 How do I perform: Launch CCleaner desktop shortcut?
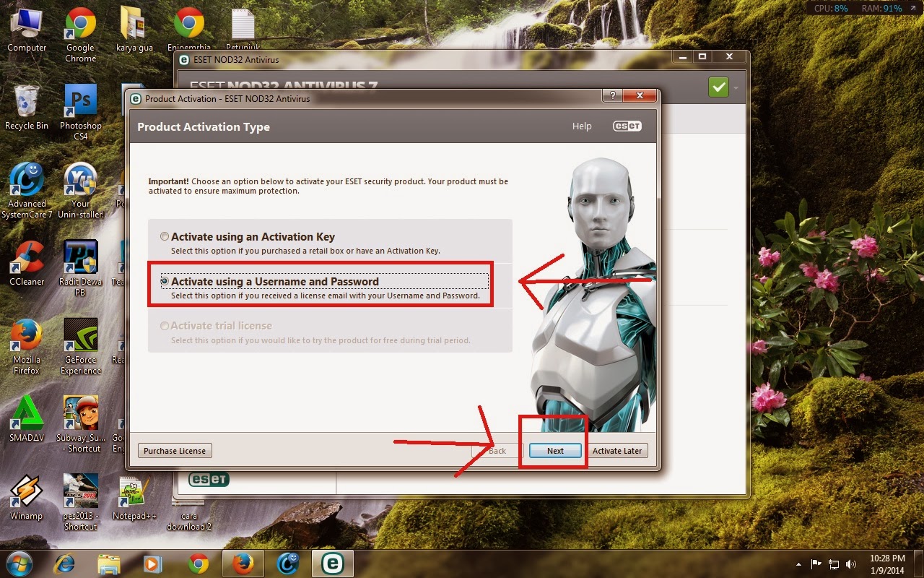point(27,264)
